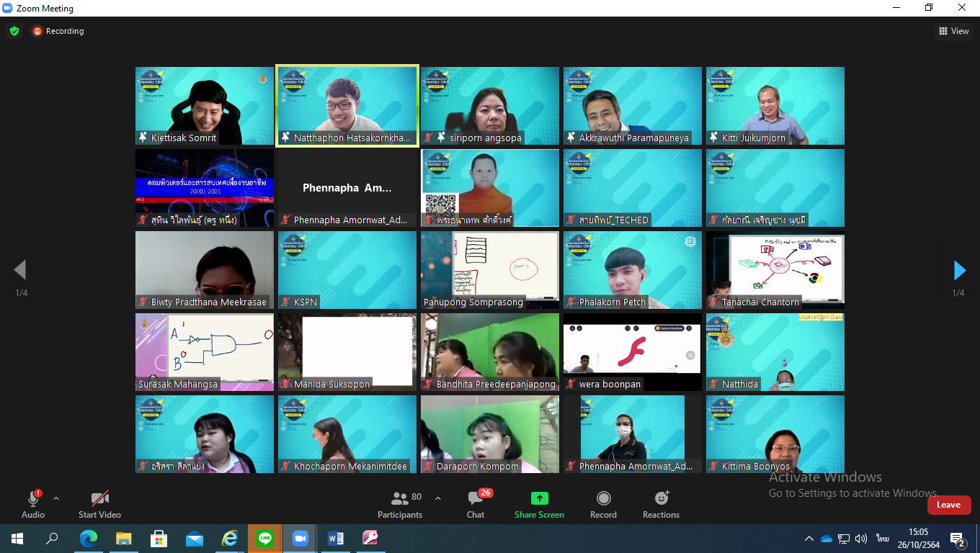Click the tile showing large 'Phennapha Am...' name text
This screenshot has width=980, height=553.
pyautogui.click(x=347, y=188)
